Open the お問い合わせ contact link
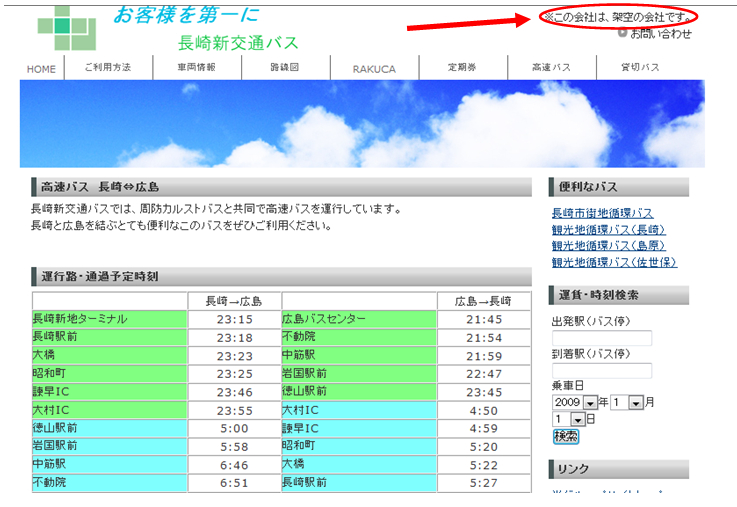 tap(660, 33)
